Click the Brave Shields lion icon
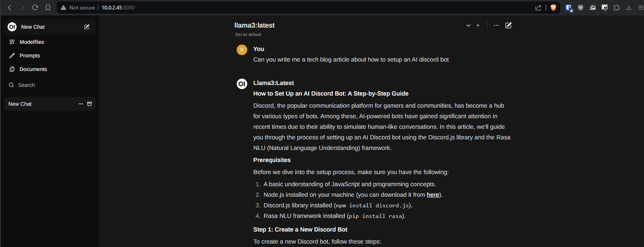644x247 pixels. [x=553, y=8]
